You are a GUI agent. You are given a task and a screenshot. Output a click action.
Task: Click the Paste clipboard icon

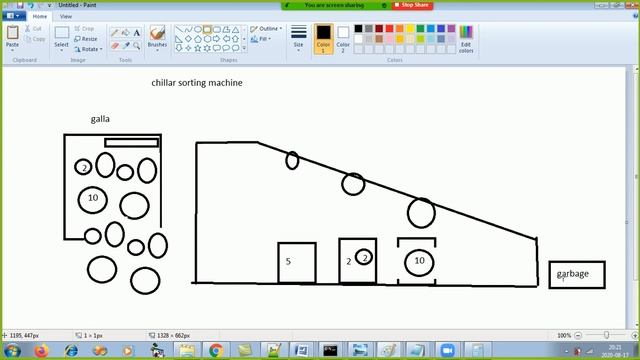(13, 33)
